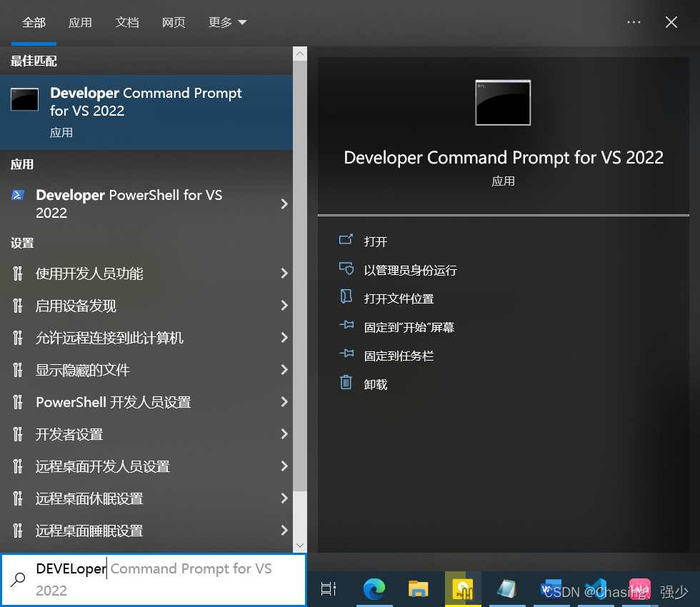Choose 固定到任务栏

click(x=399, y=356)
